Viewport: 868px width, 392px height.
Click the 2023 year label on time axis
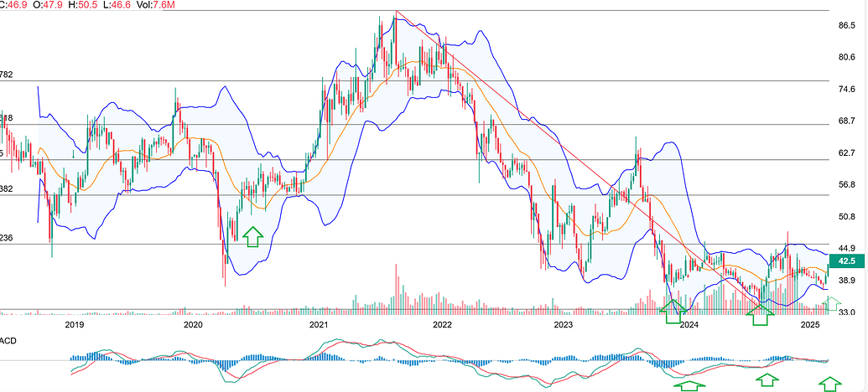[563, 324]
